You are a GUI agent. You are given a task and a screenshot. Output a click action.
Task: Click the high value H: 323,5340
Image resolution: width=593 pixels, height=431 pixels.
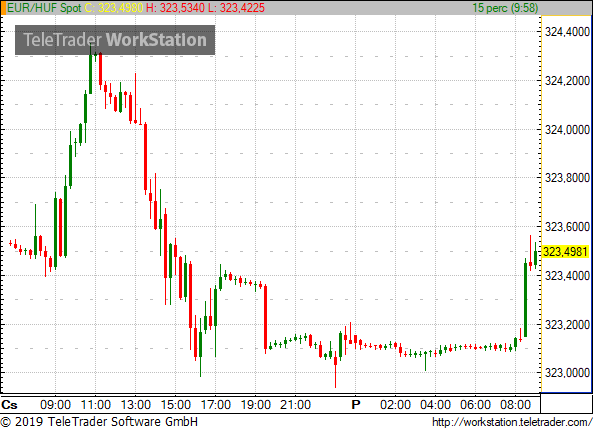pyautogui.click(x=175, y=8)
